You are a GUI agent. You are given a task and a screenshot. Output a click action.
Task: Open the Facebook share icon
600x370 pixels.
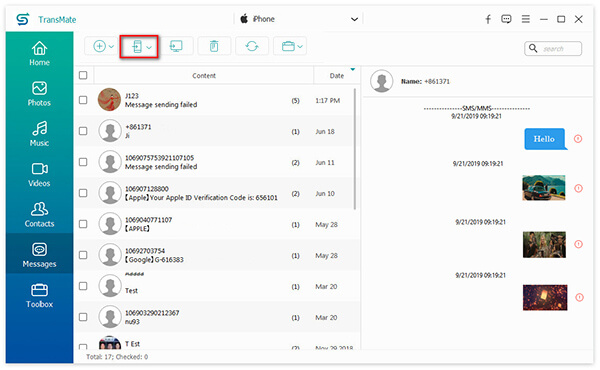click(x=488, y=19)
